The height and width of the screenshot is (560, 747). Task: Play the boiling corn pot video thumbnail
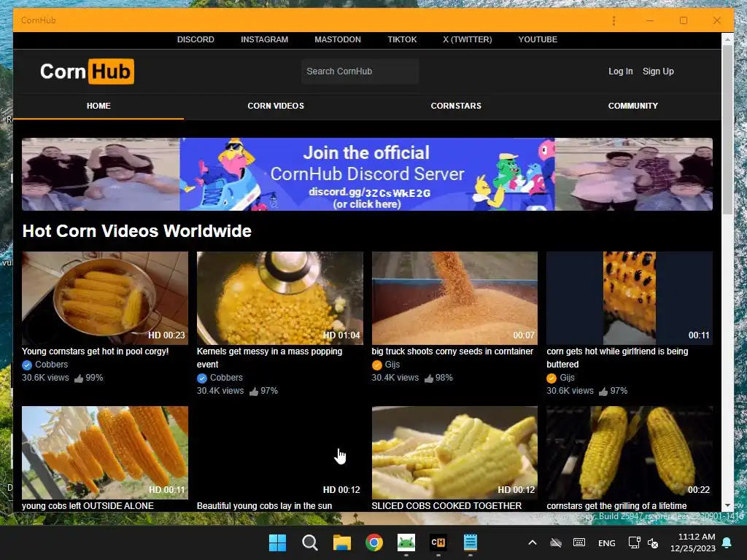pyautogui.click(x=105, y=298)
